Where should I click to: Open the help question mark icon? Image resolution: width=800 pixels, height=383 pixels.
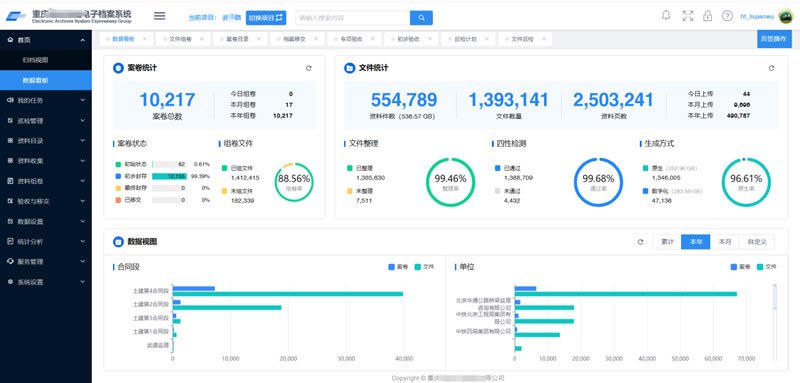pos(727,16)
